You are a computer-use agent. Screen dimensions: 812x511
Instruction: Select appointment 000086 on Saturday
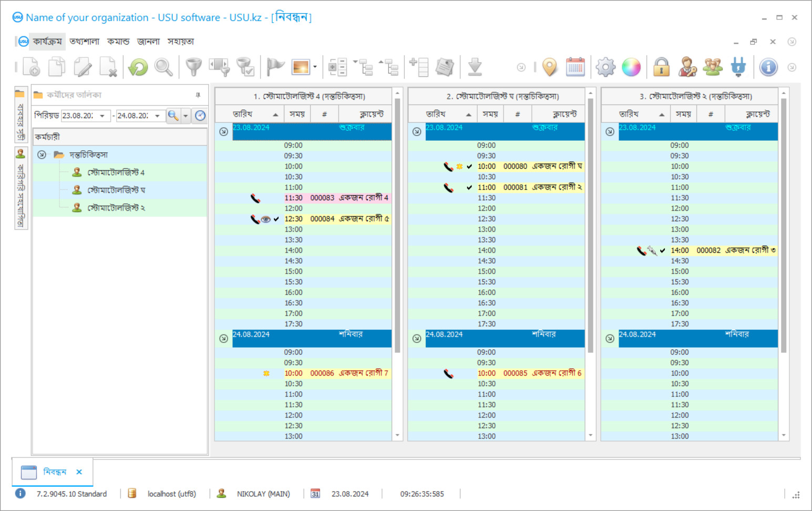click(303, 373)
